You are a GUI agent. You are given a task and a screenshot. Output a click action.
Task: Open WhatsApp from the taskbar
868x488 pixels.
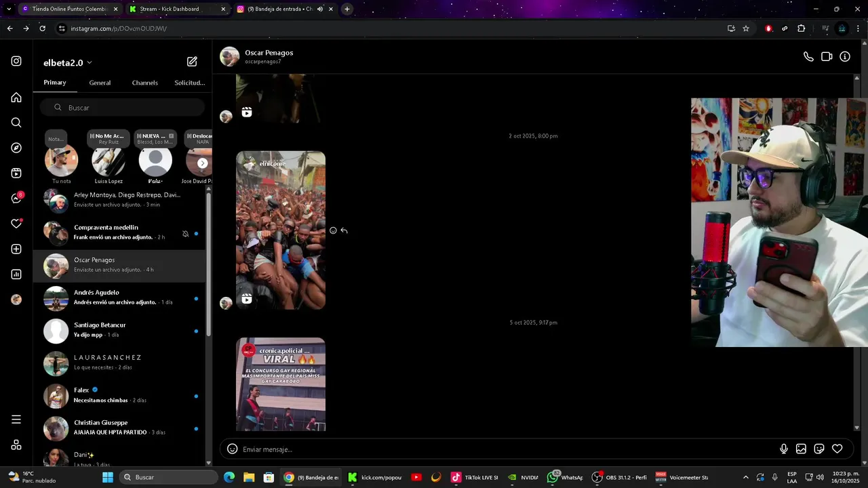(566, 477)
